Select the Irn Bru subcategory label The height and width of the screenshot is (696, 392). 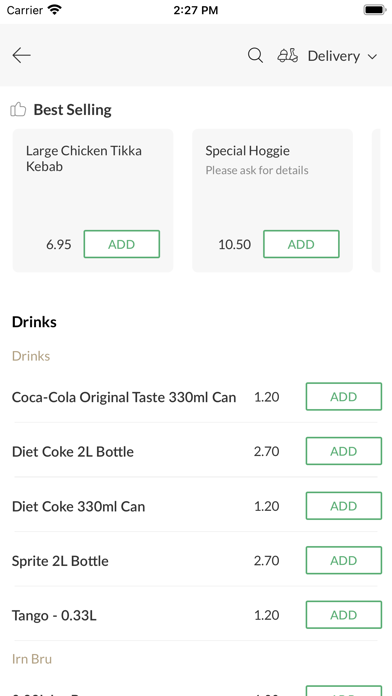(x=32, y=659)
